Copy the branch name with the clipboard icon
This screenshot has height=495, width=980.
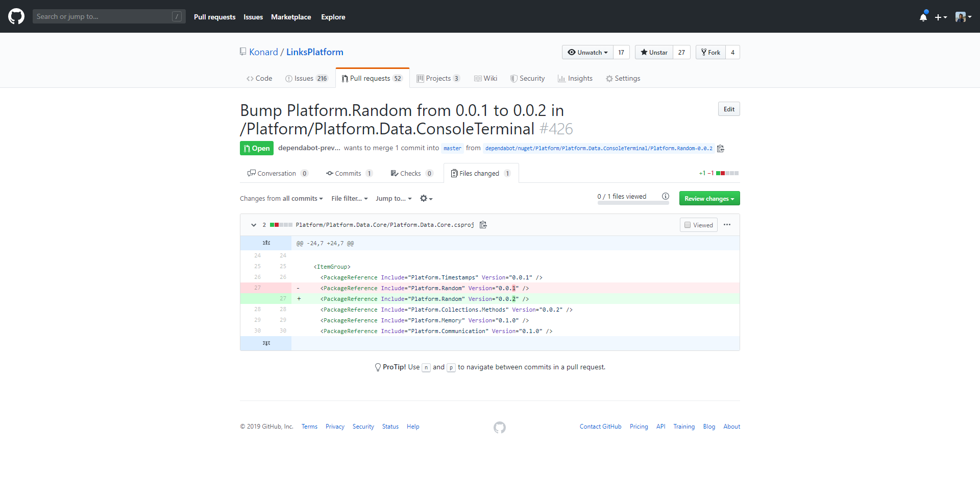[721, 148]
